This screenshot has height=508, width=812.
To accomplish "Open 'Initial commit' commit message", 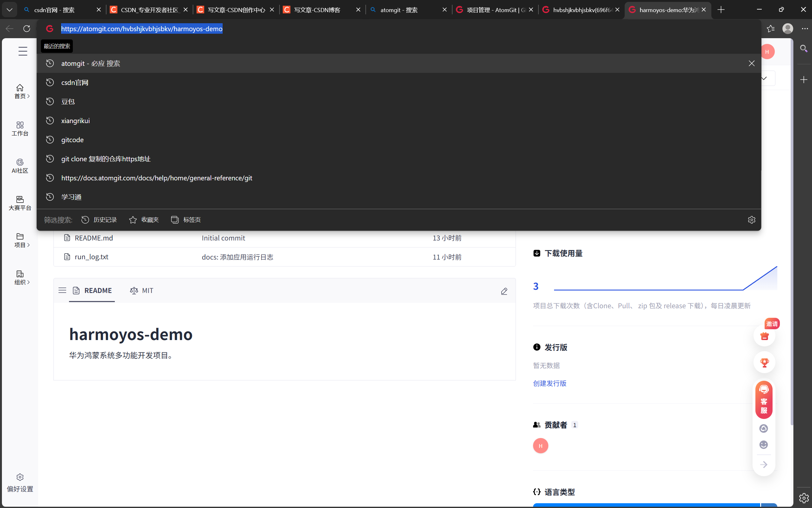I will point(223,238).
